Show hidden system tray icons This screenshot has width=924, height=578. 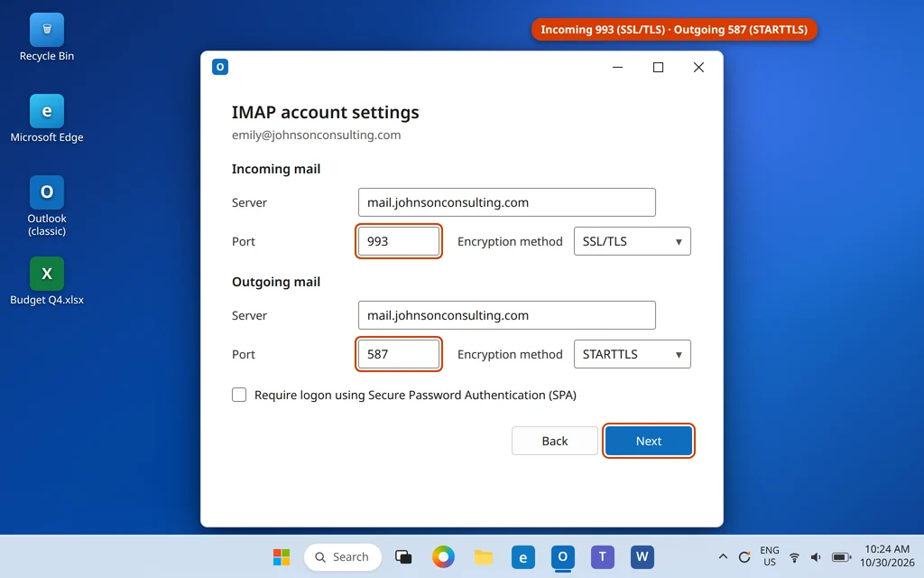pyautogui.click(x=723, y=556)
